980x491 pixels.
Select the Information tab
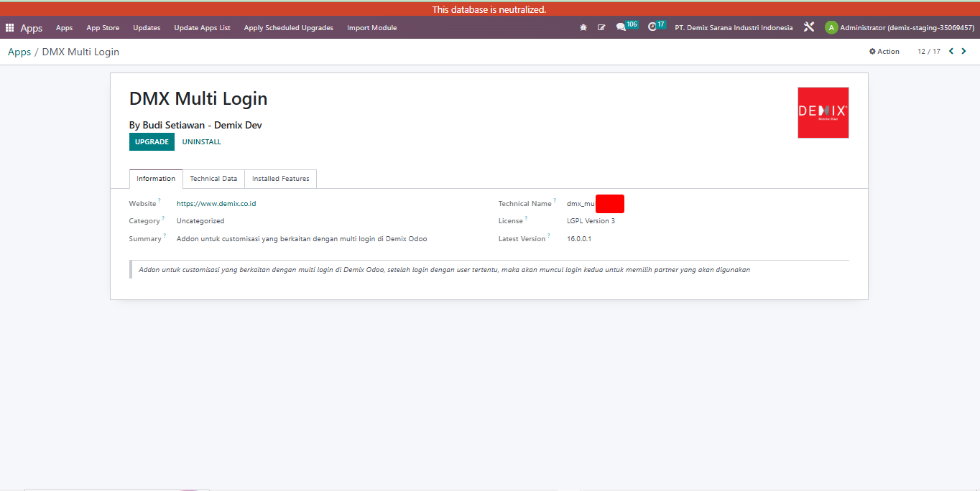(156, 179)
